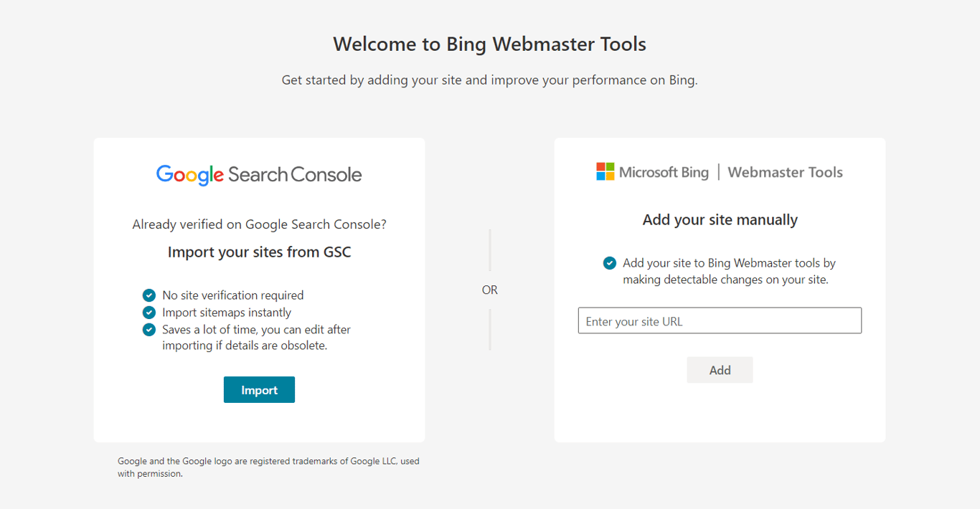Screen dimensions: 980x509
Task: Click the checkmark beside 'Saves a lot of time'
Action: point(149,329)
